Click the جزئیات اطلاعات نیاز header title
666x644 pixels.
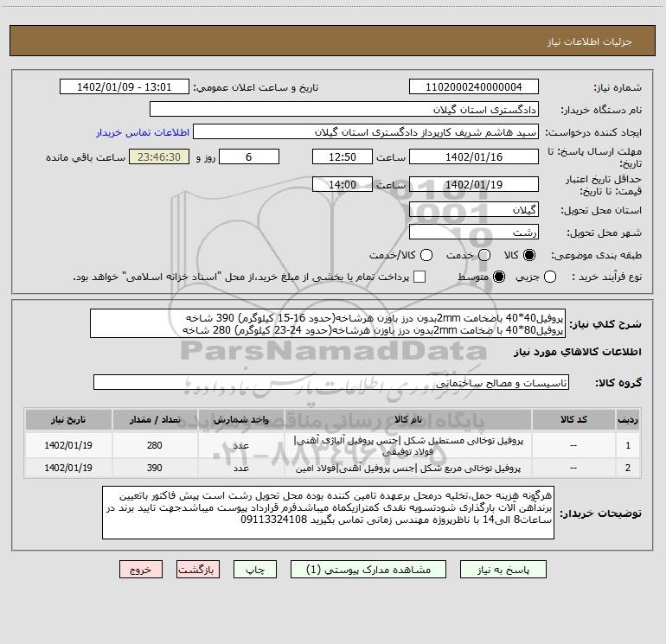coord(590,41)
